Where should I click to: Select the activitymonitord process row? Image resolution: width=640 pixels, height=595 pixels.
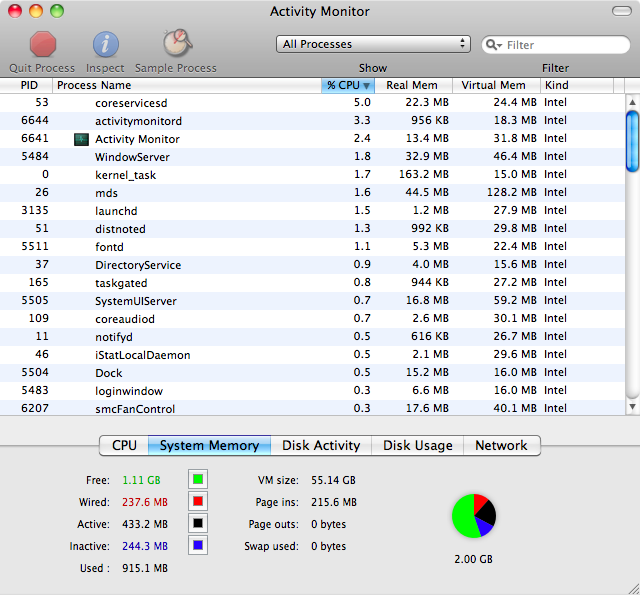click(312, 121)
